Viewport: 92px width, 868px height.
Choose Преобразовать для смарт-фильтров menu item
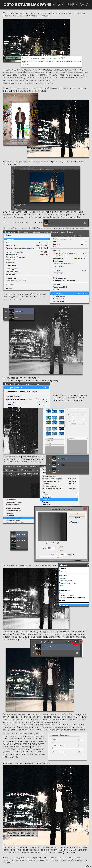coord(27,392)
